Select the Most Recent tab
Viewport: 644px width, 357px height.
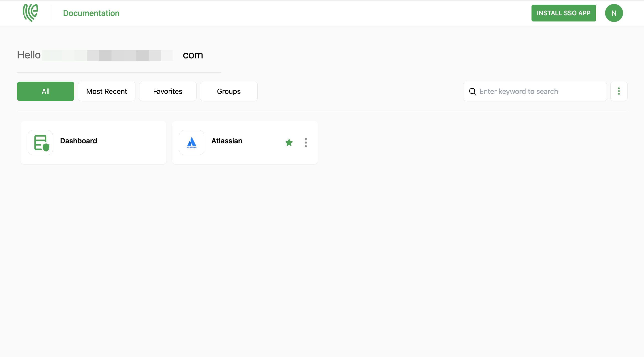pyautogui.click(x=107, y=91)
